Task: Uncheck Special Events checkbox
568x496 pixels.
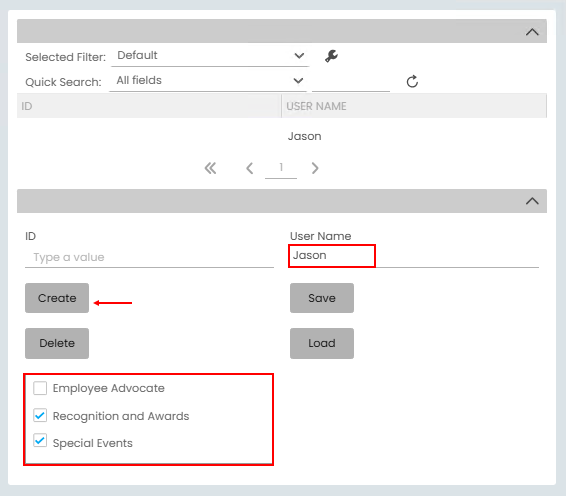Action: [x=40, y=441]
